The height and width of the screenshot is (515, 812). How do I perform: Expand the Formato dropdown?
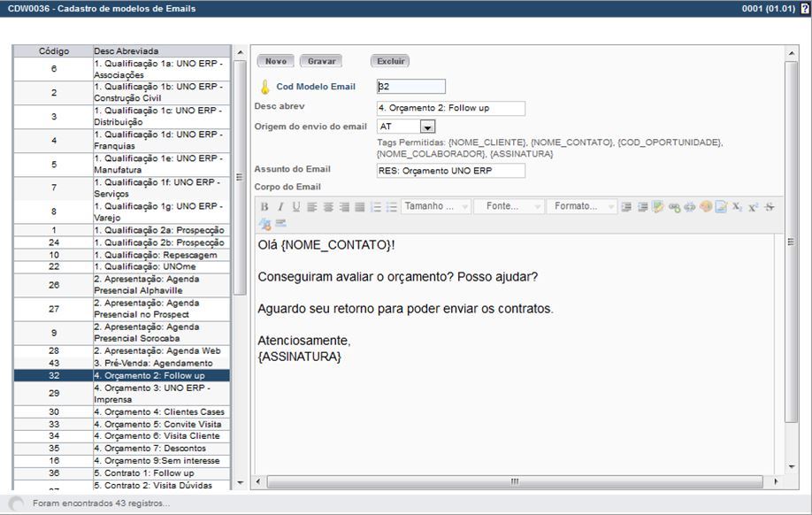581,206
